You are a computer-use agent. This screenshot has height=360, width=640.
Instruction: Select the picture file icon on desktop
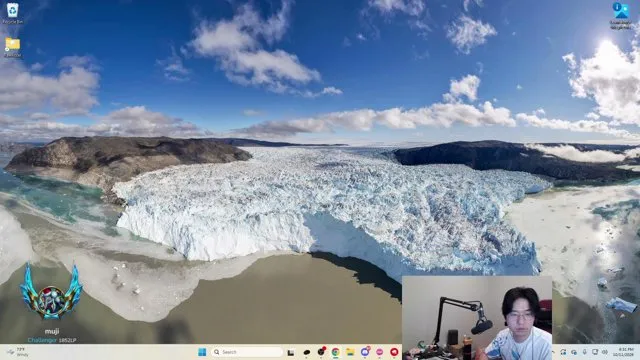pyautogui.click(x=621, y=15)
